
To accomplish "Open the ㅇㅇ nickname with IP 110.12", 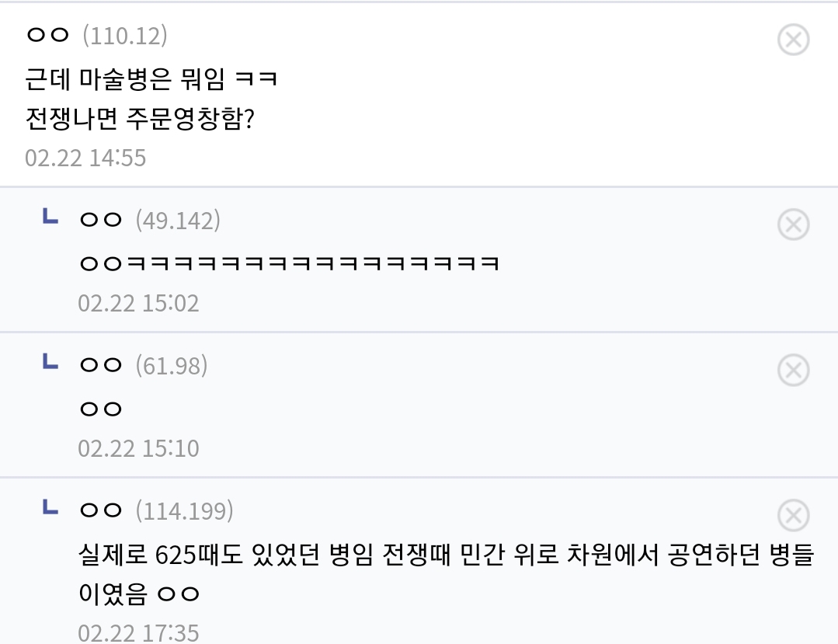I will coord(48,36).
